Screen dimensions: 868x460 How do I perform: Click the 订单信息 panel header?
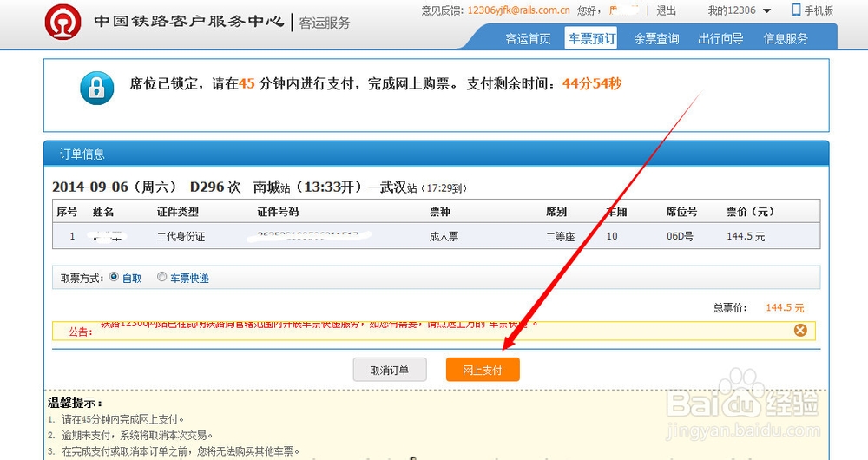(x=437, y=154)
